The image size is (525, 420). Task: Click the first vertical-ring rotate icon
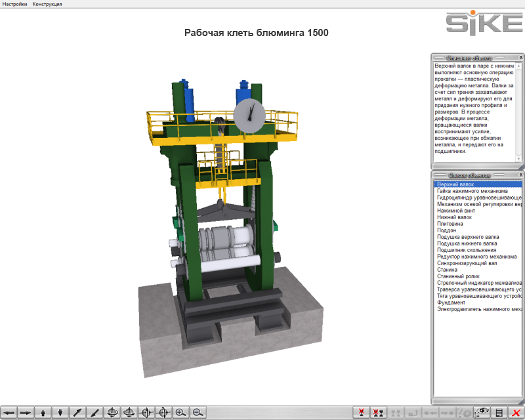point(146,412)
